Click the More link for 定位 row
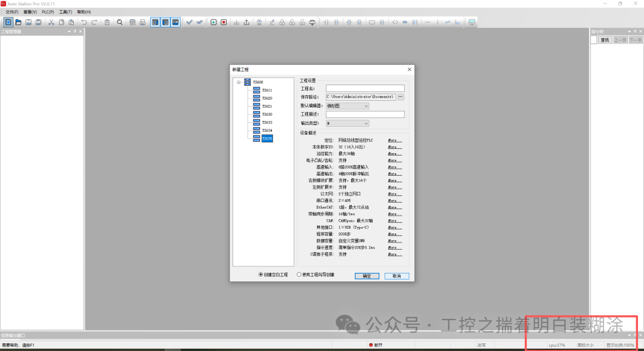644x351 pixels. (395, 141)
